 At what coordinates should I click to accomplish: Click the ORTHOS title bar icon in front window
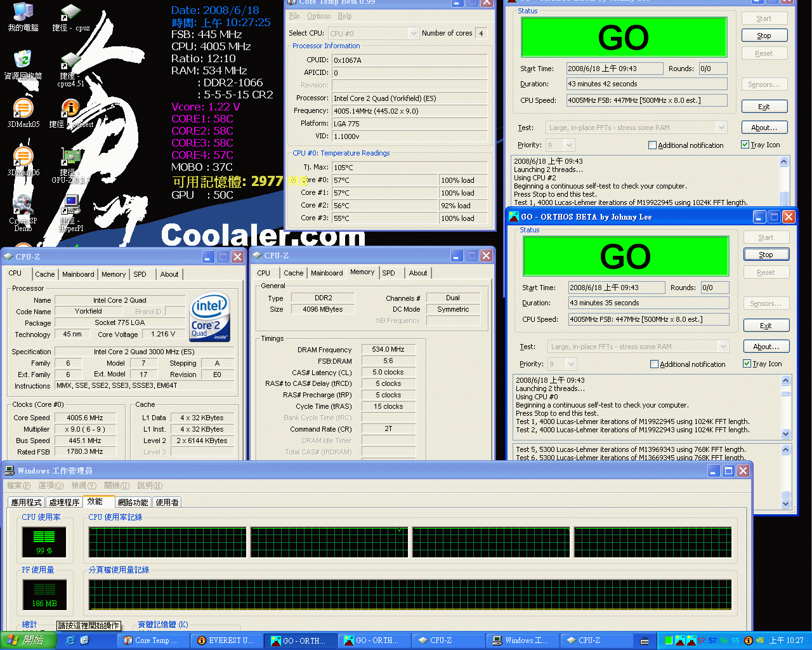(x=514, y=217)
